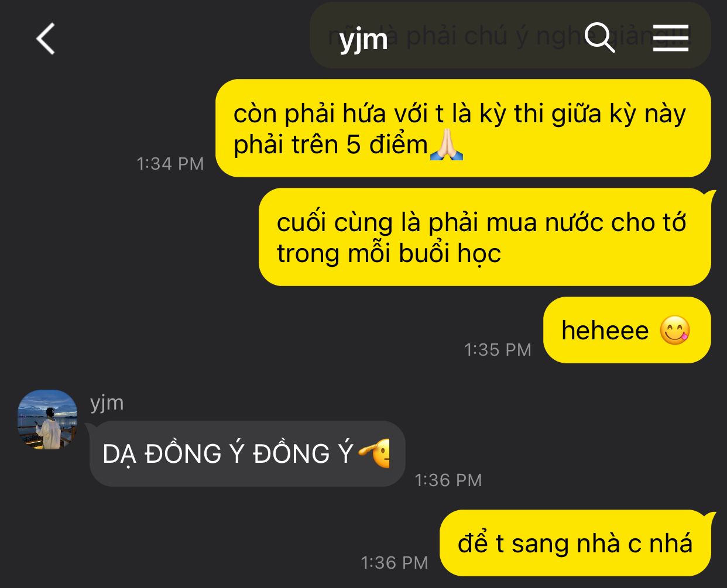The image size is (727, 588).
Task: Tap the 1:34 PM timestamp
Action: (x=170, y=163)
